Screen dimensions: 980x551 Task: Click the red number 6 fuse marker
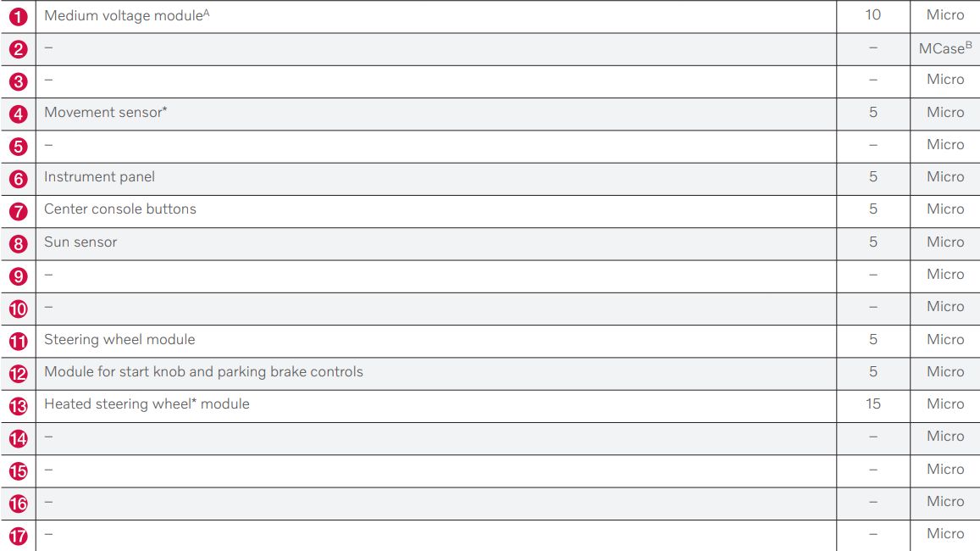[18, 179]
